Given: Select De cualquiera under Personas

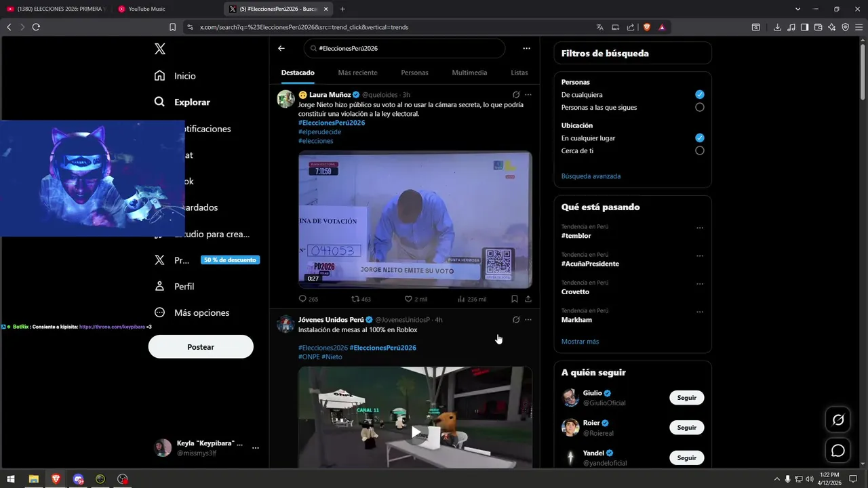Looking at the screenshot, I should pos(700,95).
